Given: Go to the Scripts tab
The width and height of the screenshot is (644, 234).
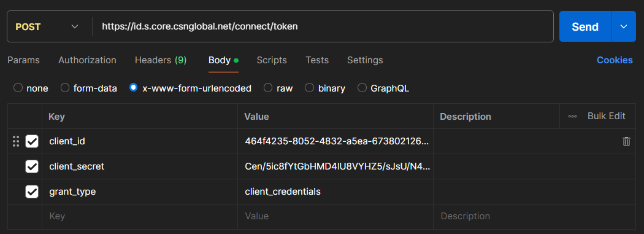Looking at the screenshot, I should (272, 60).
